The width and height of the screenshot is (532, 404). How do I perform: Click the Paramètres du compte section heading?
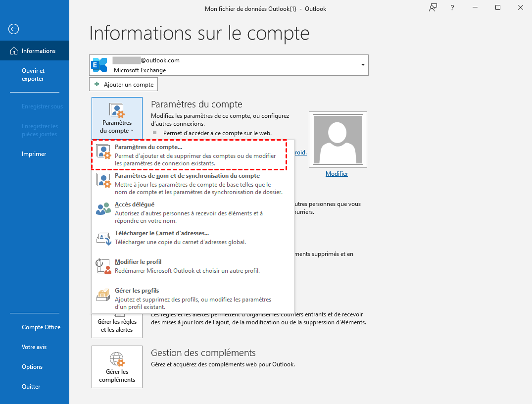point(196,104)
